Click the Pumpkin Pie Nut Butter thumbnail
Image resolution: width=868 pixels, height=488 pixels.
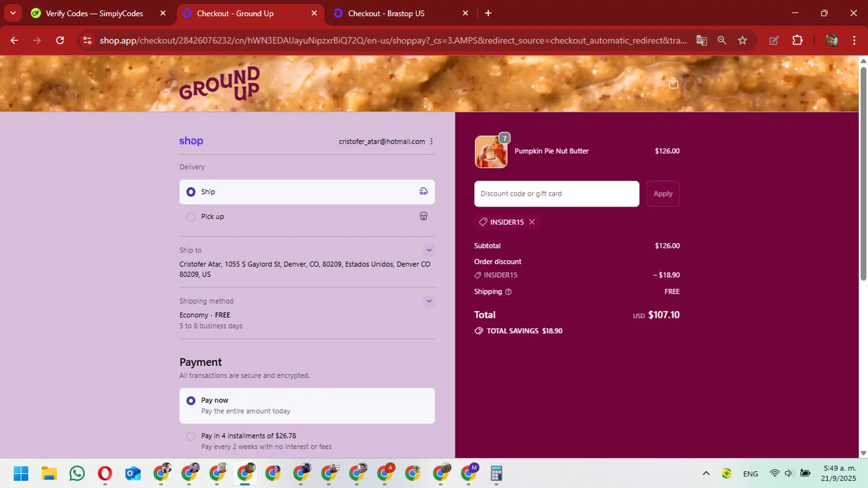tap(491, 152)
